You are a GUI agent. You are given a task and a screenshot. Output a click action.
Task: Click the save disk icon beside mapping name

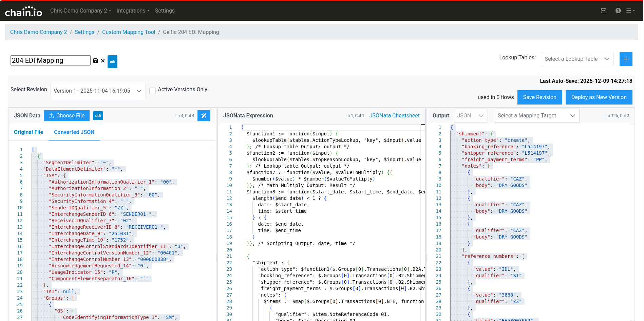coord(96,61)
